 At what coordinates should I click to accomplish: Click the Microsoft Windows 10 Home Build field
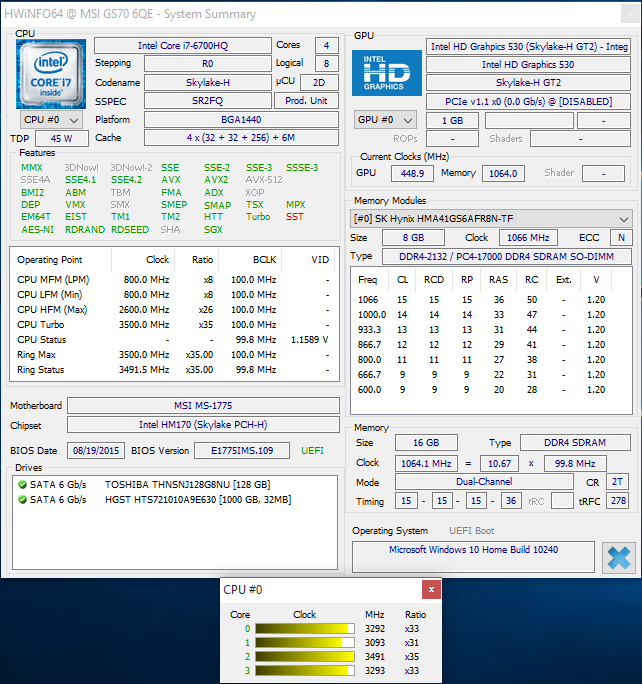coord(473,557)
